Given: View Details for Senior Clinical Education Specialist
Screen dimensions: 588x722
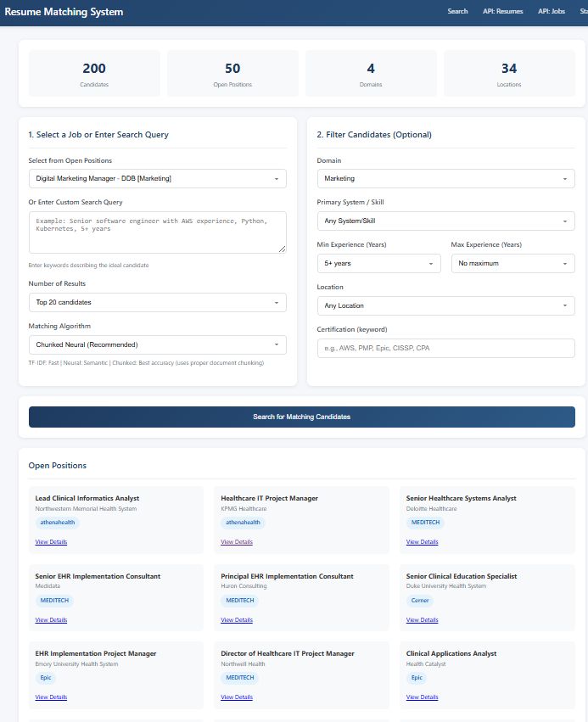Looking at the screenshot, I should pyautogui.click(x=423, y=620).
